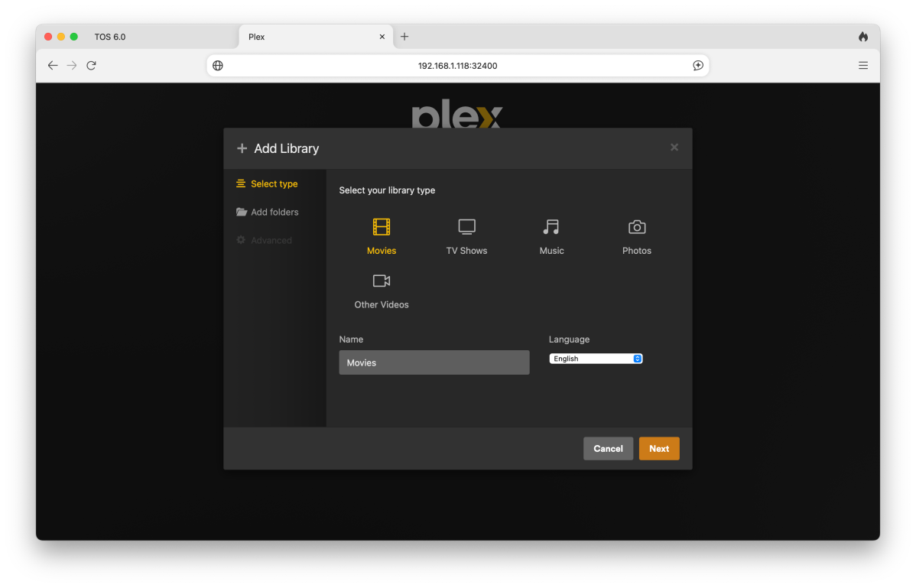Click the browser back arrow

click(53, 66)
